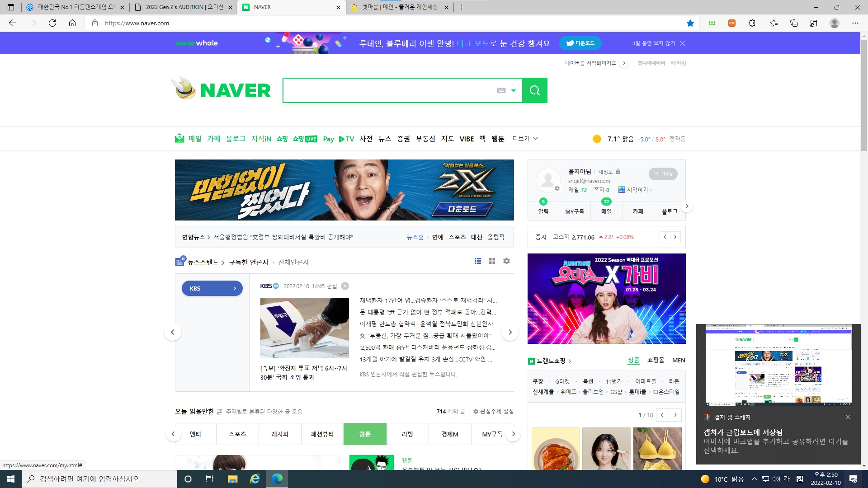Go back with the browser back arrow
Image resolution: width=868 pixels, height=488 pixels.
point(13,23)
